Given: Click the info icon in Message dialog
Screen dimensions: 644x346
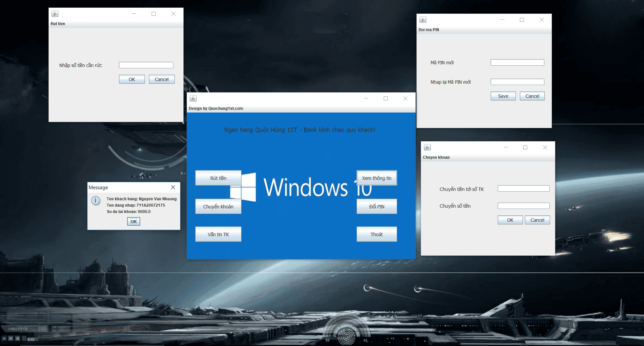Looking at the screenshot, I should pos(96,200).
